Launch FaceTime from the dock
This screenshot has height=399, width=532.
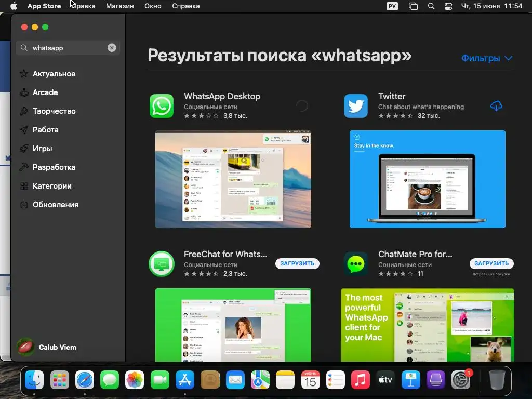click(x=159, y=380)
